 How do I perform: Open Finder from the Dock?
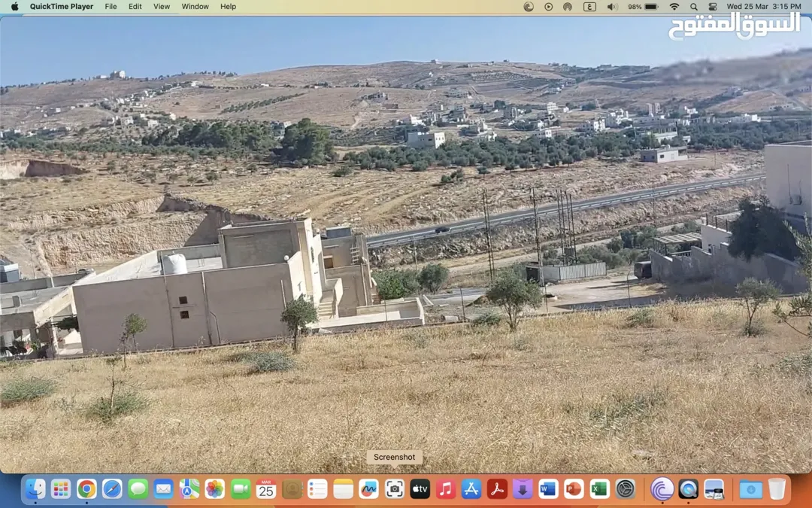pyautogui.click(x=36, y=489)
